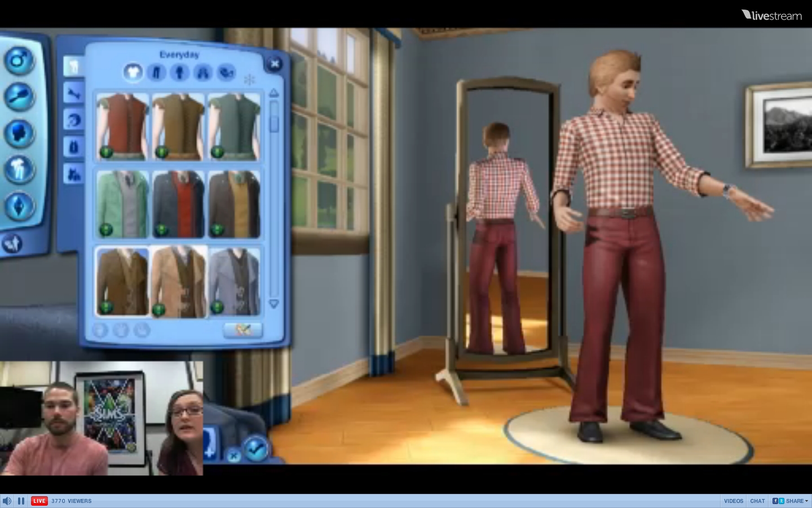
Task: Open the Clothing category with shirt icon
Action: click(19, 170)
